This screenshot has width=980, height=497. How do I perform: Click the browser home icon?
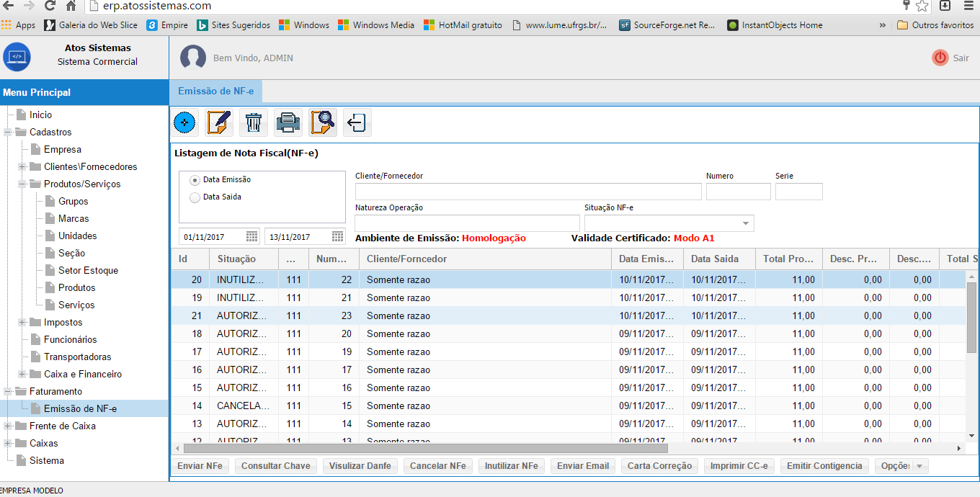pos(71,6)
